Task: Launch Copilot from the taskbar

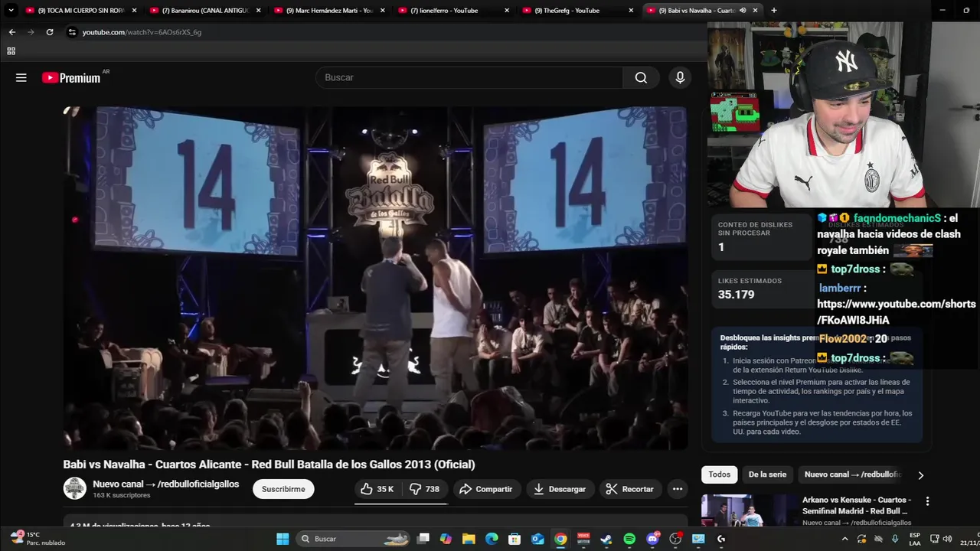Action: (446, 539)
